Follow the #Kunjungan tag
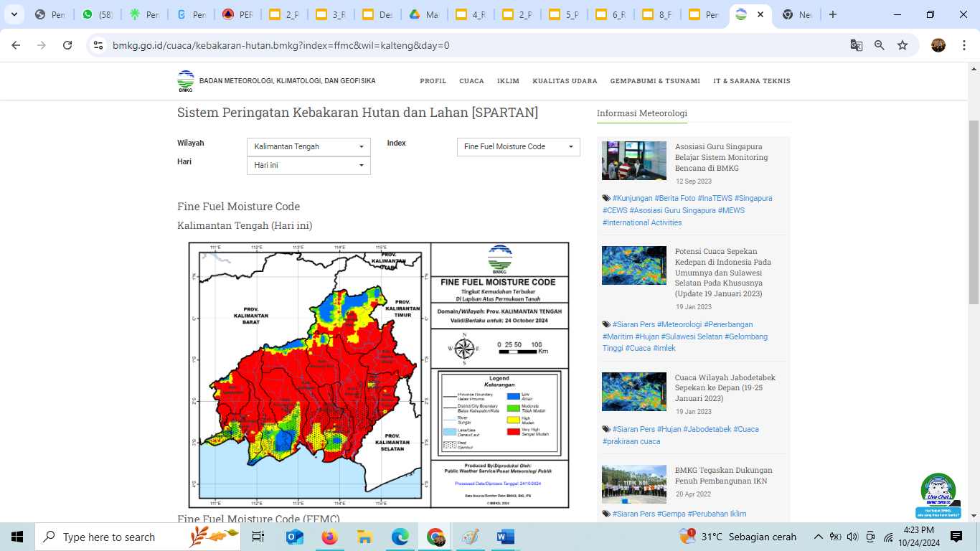 point(632,198)
